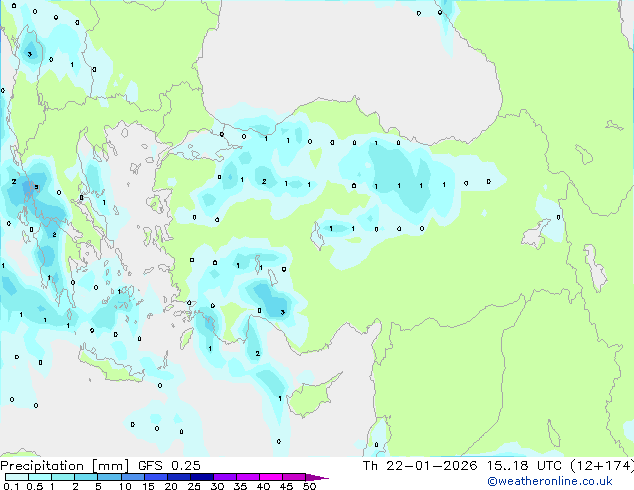The height and width of the screenshot is (490, 634).
Task: Select the 1–2 mm legend swatch
Action: tap(63, 477)
